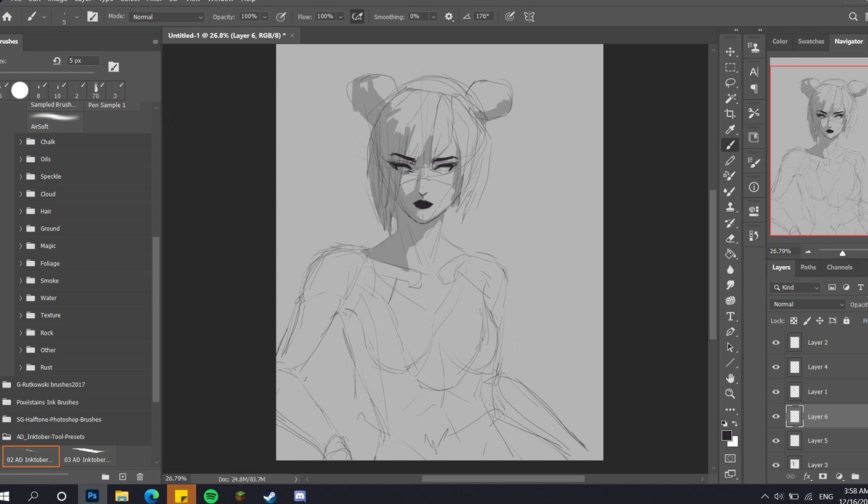Viewport: 868px width, 504px height.
Task: Select the Pen tool
Action: (x=730, y=332)
